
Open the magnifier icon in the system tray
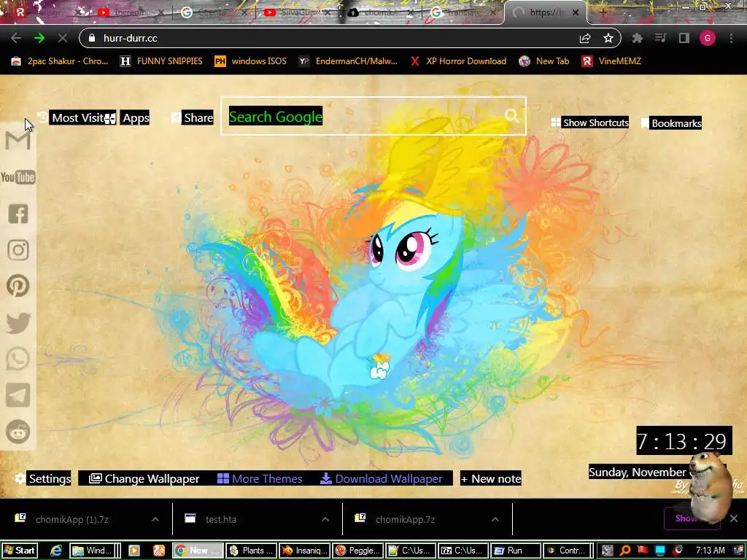tap(625, 551)
